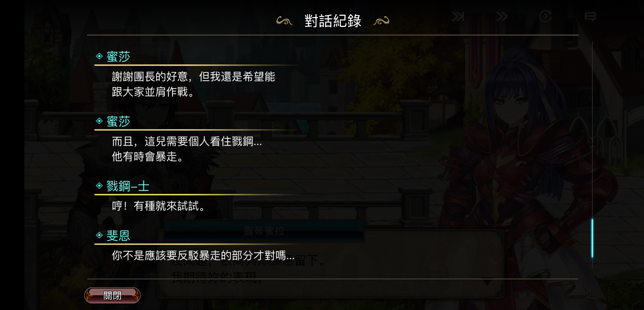Click the 對話紀錄 title header
The width and height of the screenshot is (644, 310).
pyautogui.click(x=333, y=21)
